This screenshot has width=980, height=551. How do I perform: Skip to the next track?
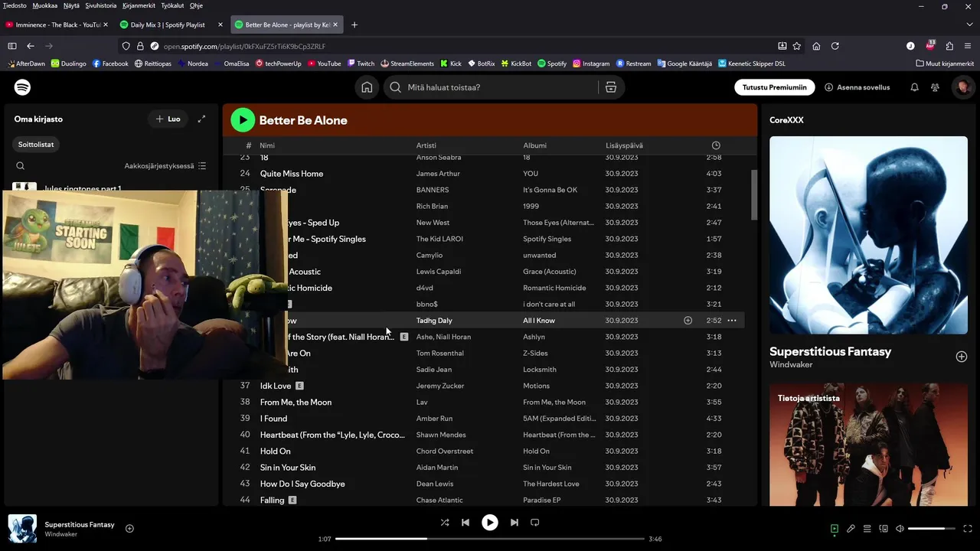514,523
